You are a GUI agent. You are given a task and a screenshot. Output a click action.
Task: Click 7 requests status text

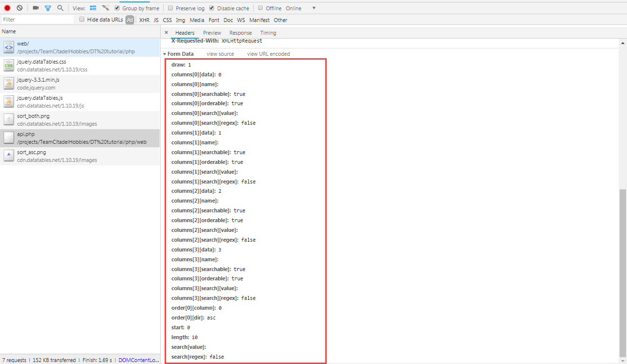click(x=14, y=360)
